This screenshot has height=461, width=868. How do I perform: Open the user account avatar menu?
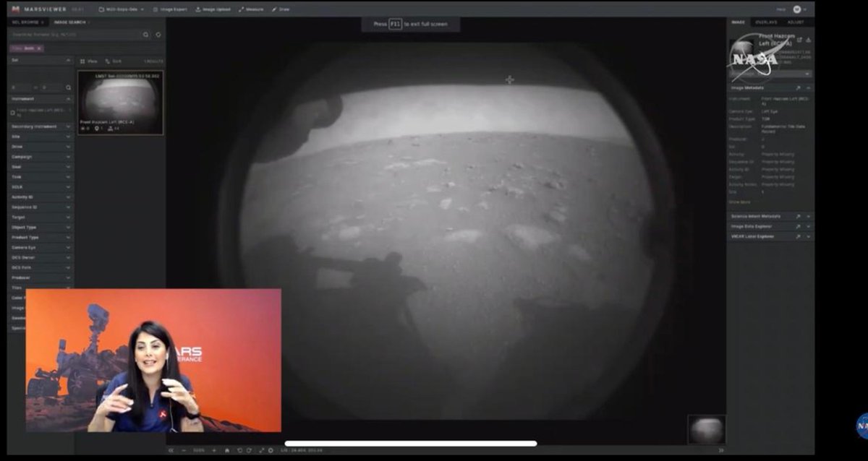798,9
